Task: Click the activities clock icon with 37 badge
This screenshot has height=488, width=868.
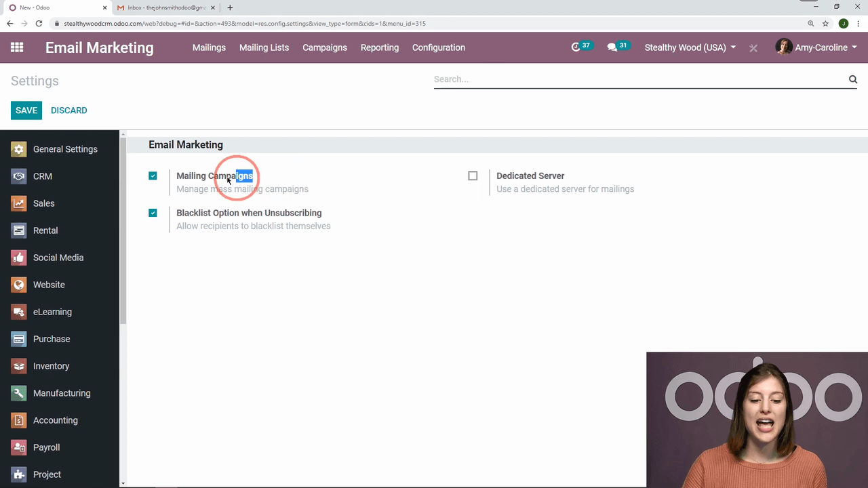Action: tap(576, 47)
